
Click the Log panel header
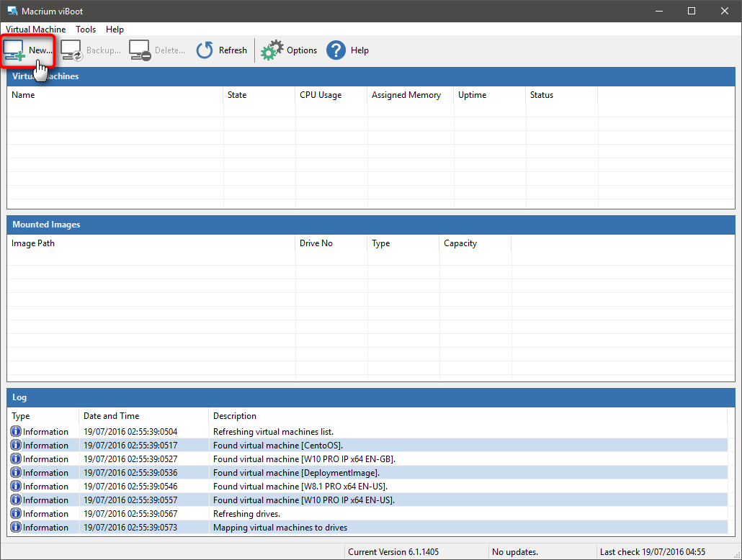[371, 397]
